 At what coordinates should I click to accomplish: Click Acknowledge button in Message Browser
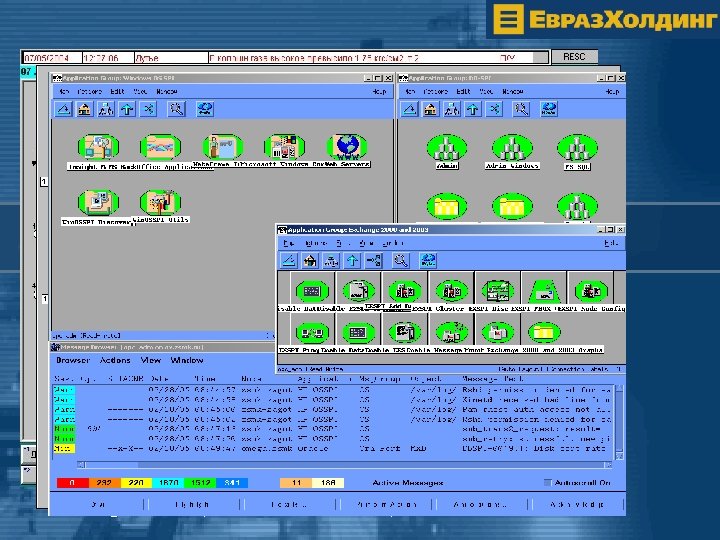pyautogui.click(x=577, y=504)
